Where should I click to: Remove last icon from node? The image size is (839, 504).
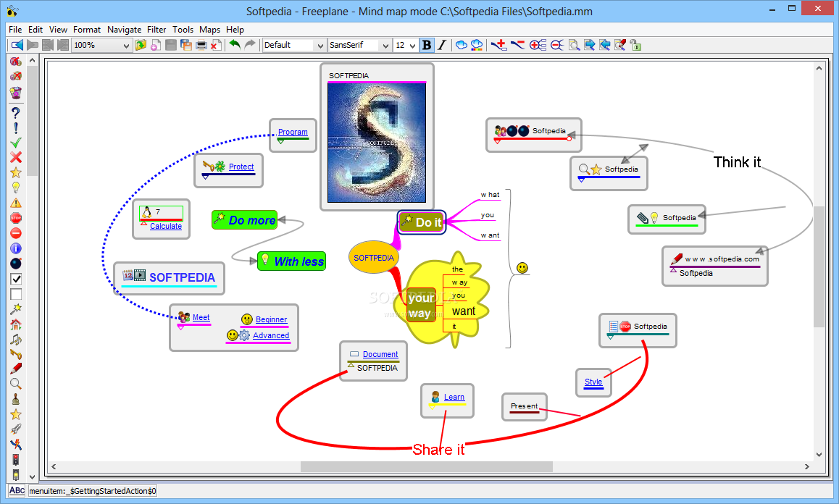coord(16,77)
